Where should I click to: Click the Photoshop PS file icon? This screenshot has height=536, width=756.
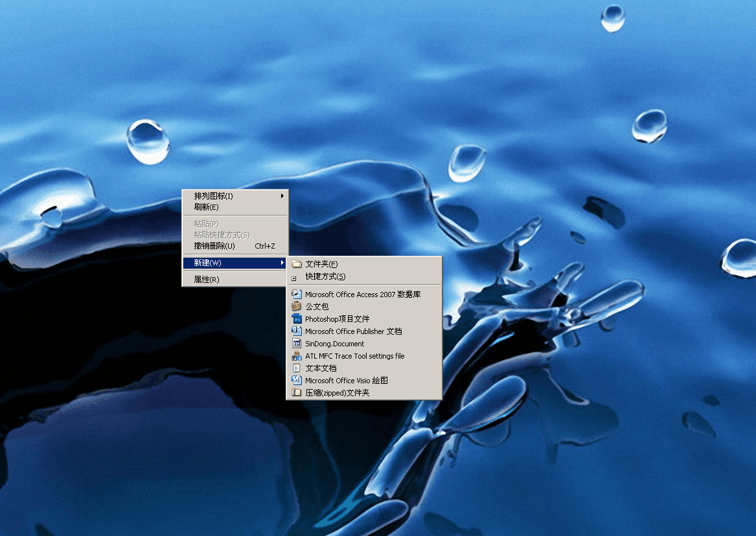coord(297,318)
